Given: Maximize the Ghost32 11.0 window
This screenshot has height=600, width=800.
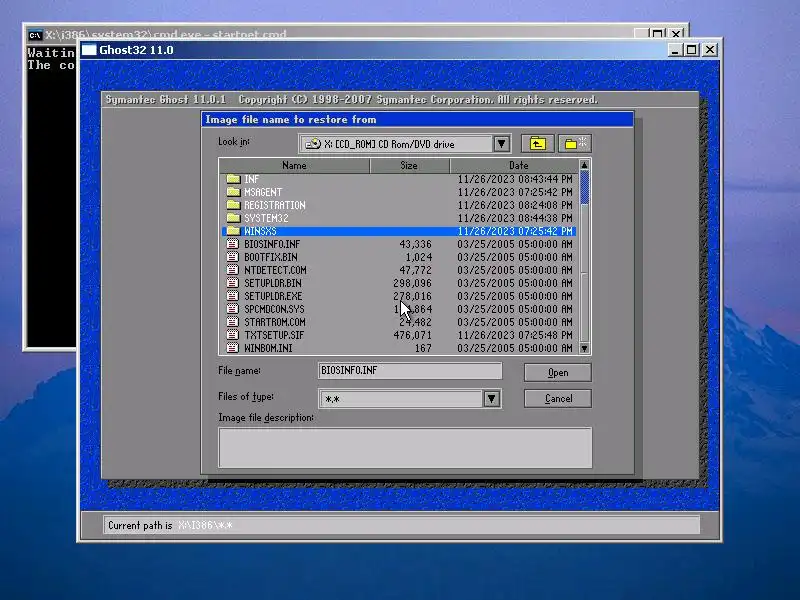Looking at the screenshot, I should [x=692, y=50].
